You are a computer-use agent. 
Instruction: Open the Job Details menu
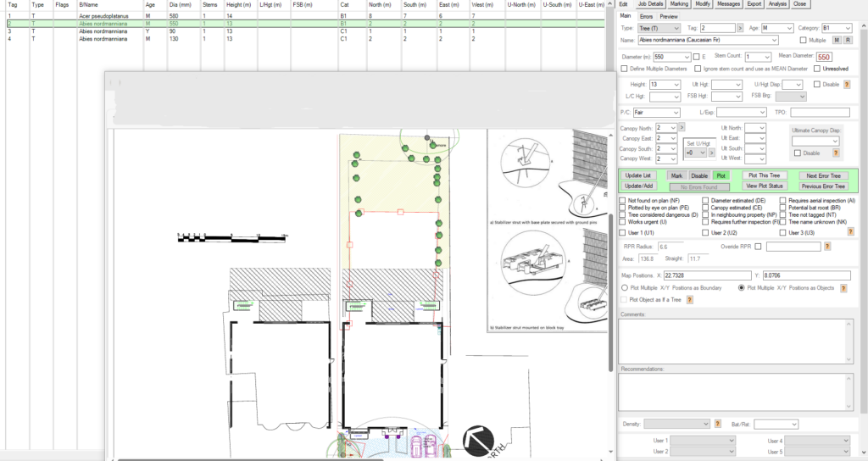click(x=651, y=4)
